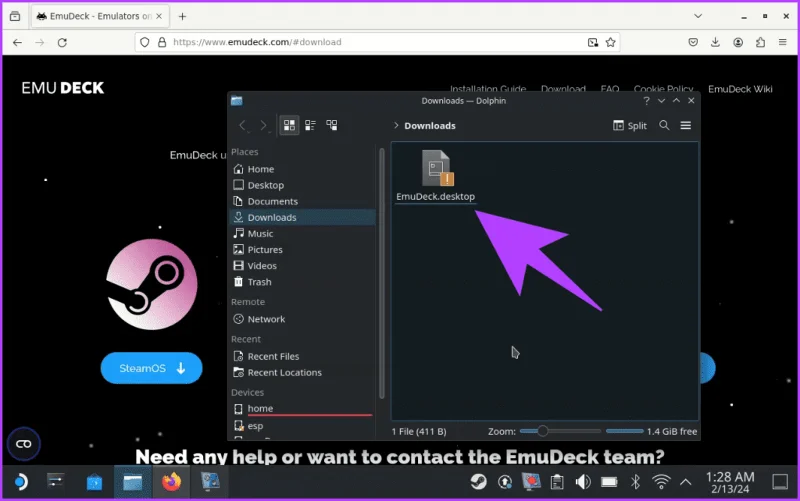The height and width of the screenshot is (501, 800).
Task: Click Dolphin title bar help question mark
Action: tap(646, 101)
